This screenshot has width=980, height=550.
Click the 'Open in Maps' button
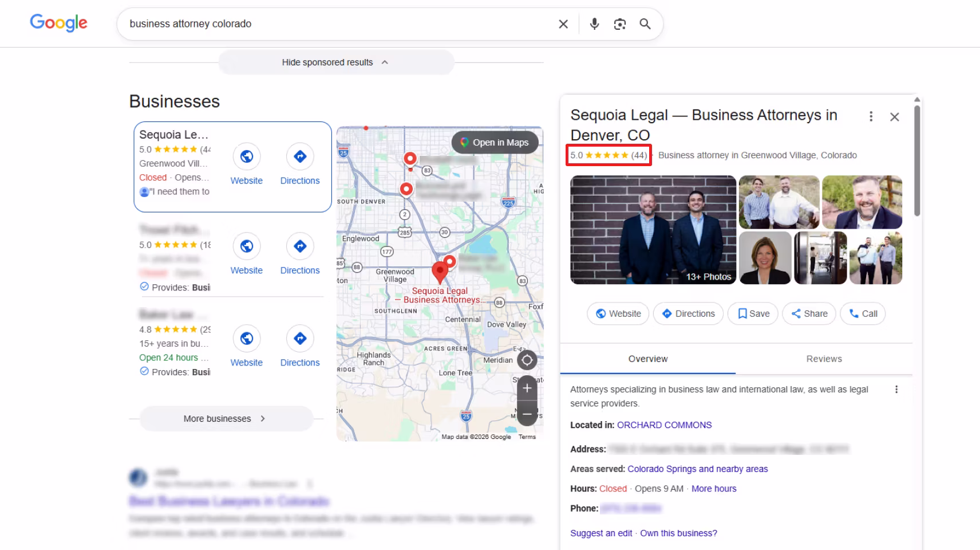point(495,142)
